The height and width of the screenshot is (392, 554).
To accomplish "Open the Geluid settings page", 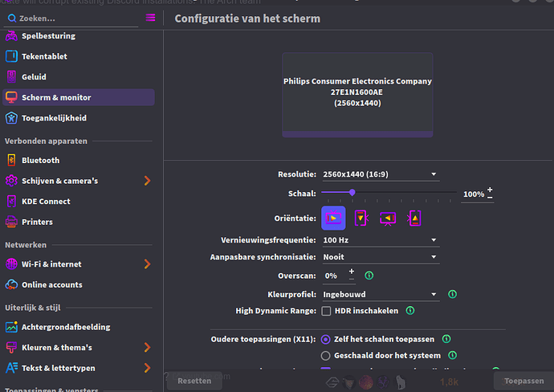I will (x=79, y=76).
